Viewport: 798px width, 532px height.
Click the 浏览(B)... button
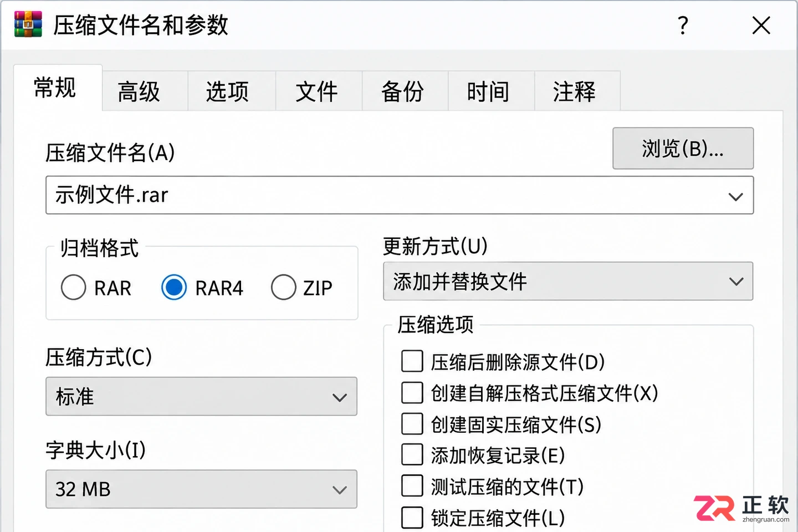pyautogui.click(x=683, y=149)
